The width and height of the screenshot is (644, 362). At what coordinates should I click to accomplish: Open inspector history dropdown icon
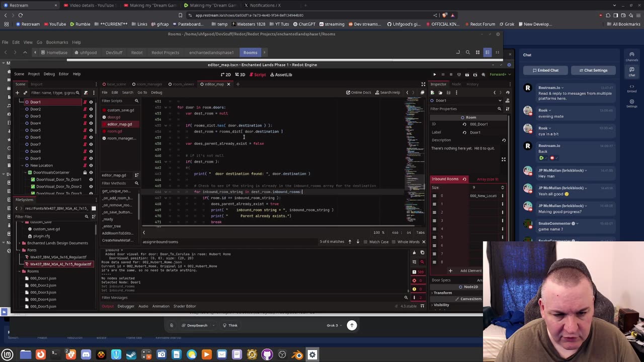click(507, 93)
